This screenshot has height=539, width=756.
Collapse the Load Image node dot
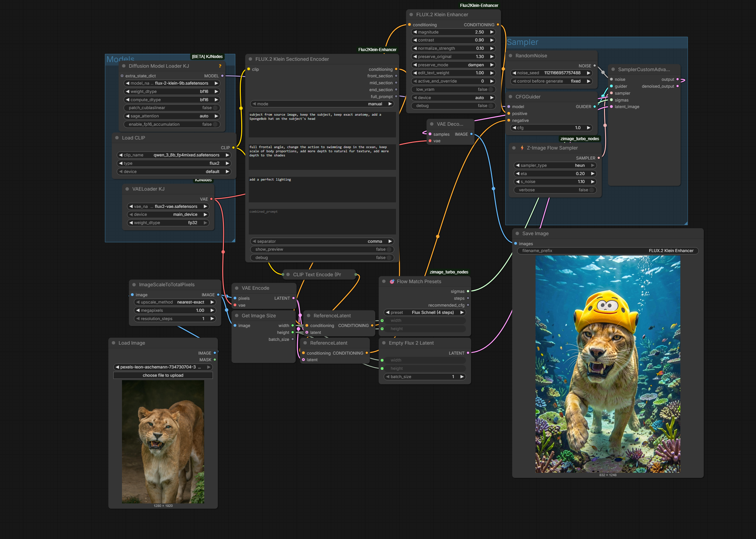tap(113, 343)
